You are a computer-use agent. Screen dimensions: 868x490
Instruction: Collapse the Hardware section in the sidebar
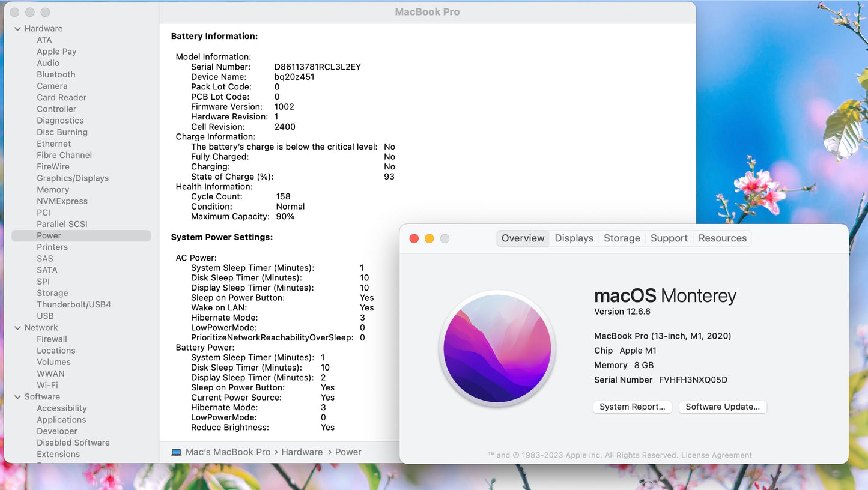click(17, 28)
